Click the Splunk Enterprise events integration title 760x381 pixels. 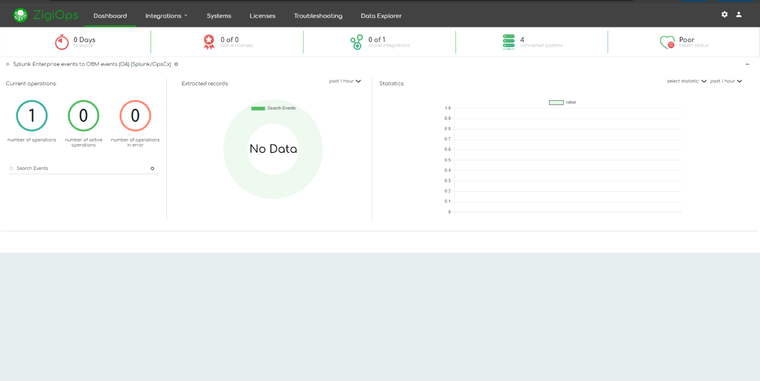92,64
